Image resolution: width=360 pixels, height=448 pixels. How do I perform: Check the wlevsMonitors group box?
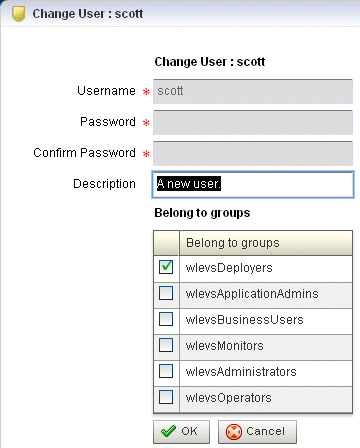click(x=166, y=345)
